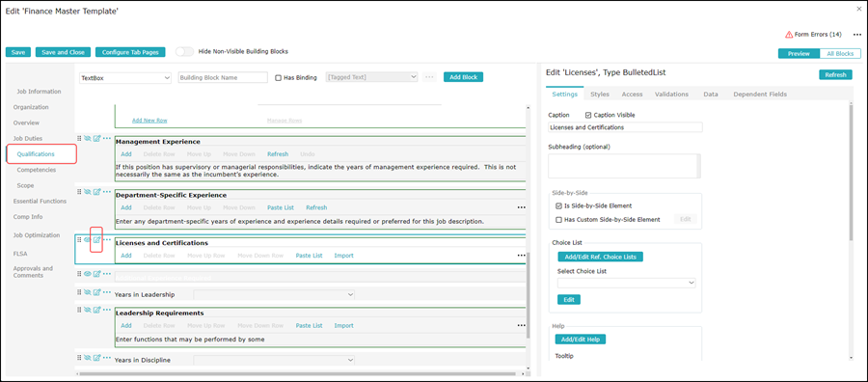868x382 pixels.
Task: Click the Subheading optional text area
Action: tap(624, 166)
